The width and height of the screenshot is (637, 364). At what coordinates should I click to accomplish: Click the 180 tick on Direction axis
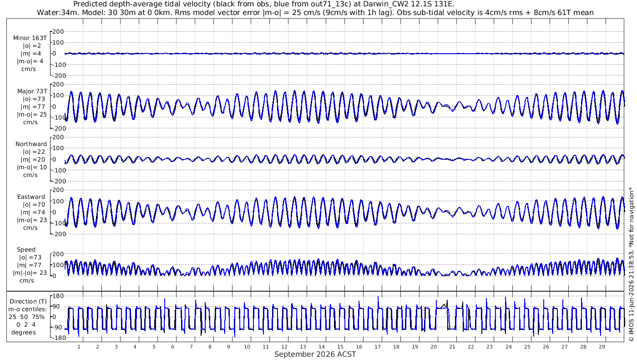click(x=57, y=296)
